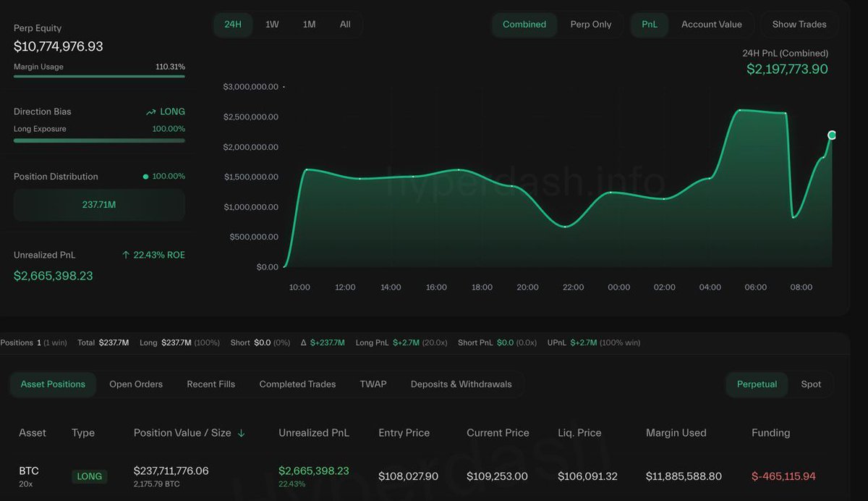868x501 pixels.
Task: Click the $2,500,000.00 axis label
Action: [251, 117]
